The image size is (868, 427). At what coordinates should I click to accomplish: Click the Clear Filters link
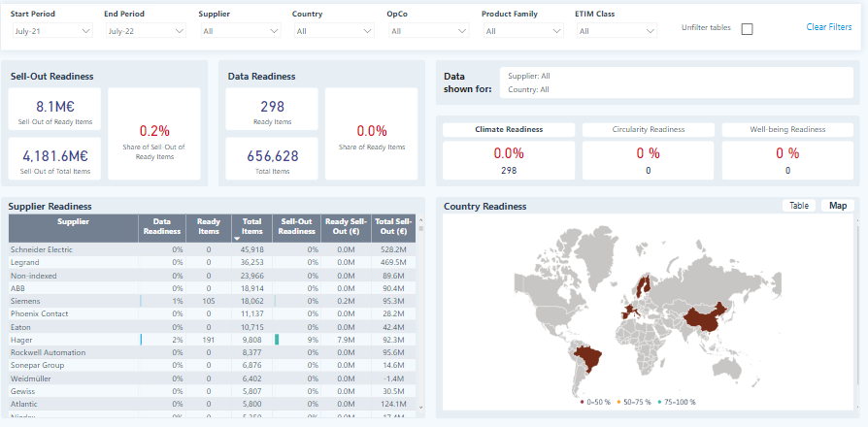point(829,26)
